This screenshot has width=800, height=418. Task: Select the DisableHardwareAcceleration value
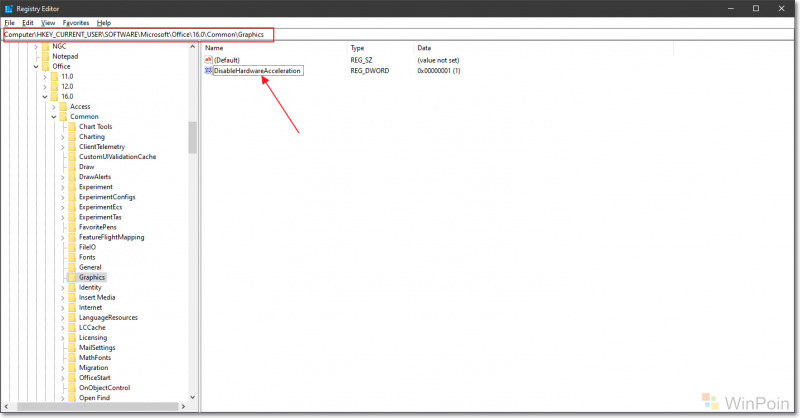[257, 71]
